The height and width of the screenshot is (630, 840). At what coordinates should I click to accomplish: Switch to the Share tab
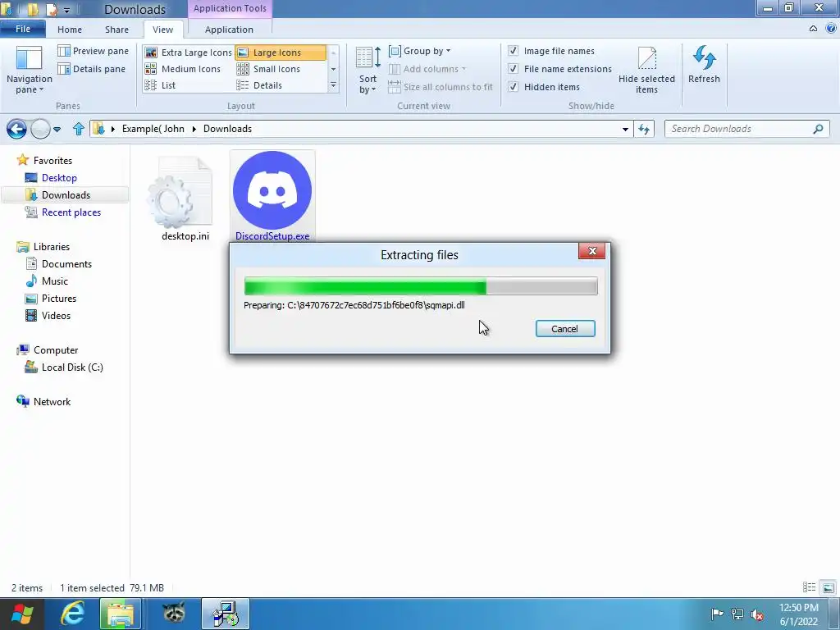[x=116, y=30]
